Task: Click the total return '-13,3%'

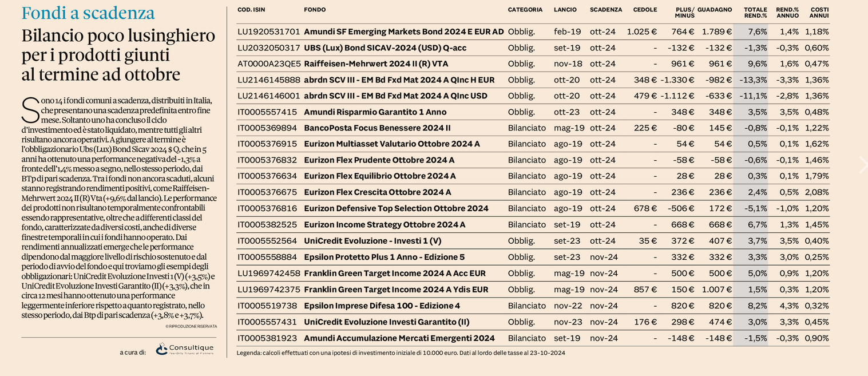Action: pos(753,80)
